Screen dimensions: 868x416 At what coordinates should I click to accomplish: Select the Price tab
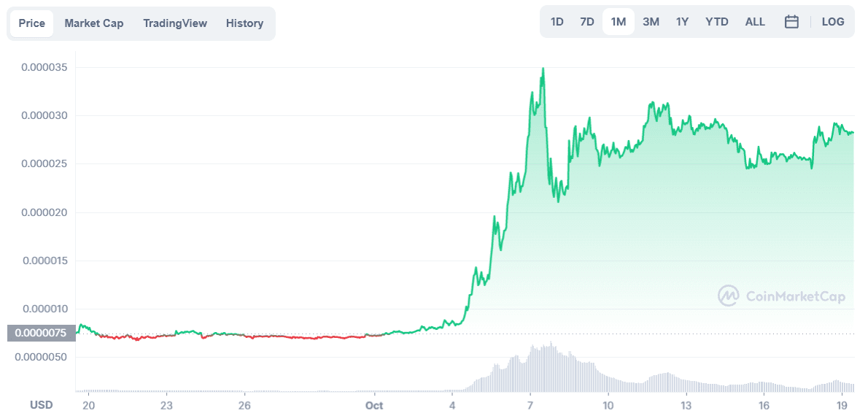[x=32, y=23]
